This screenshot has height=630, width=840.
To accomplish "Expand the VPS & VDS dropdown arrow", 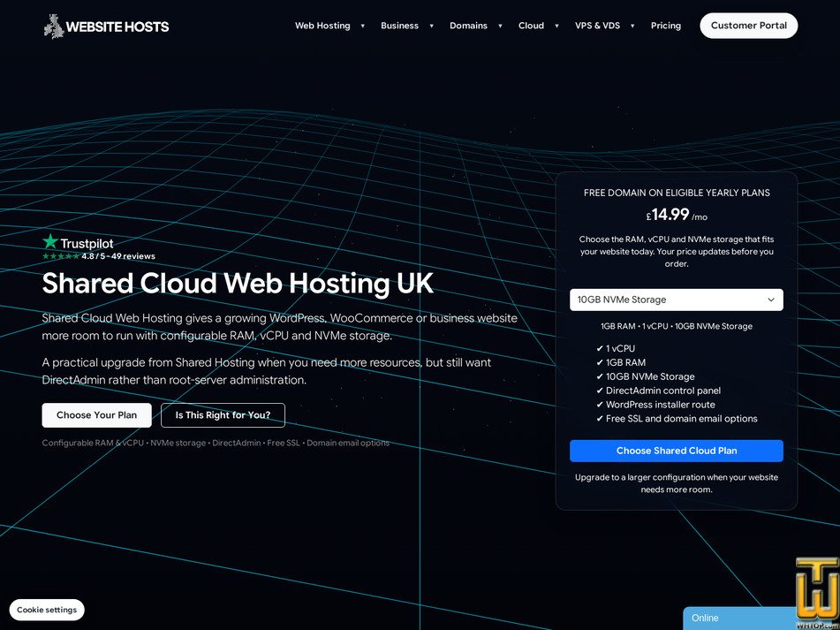I will 632,26.
